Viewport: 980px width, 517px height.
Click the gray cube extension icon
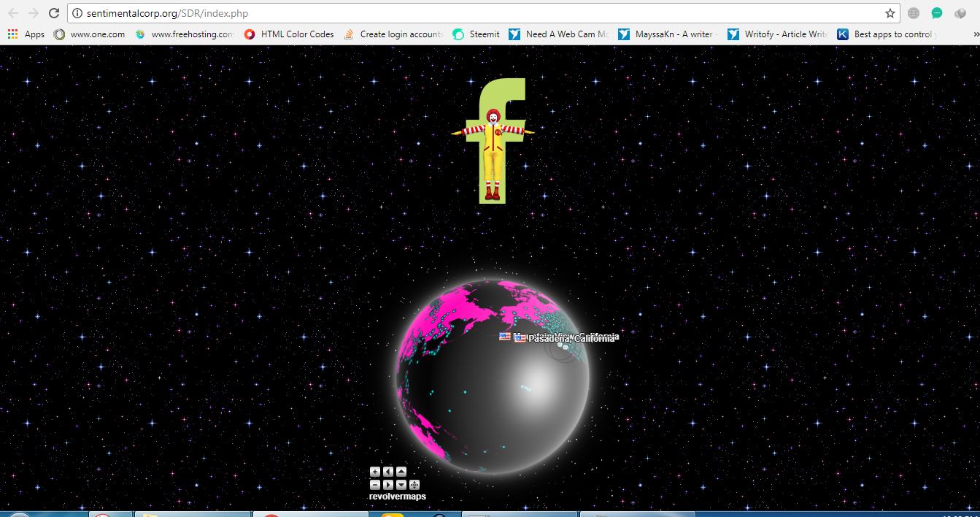(960, 13)
